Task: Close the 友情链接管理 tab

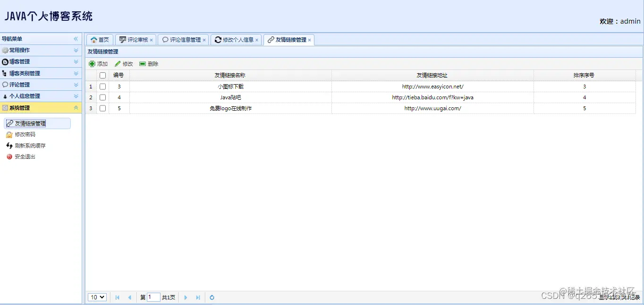Action: [x=310, y=40]
